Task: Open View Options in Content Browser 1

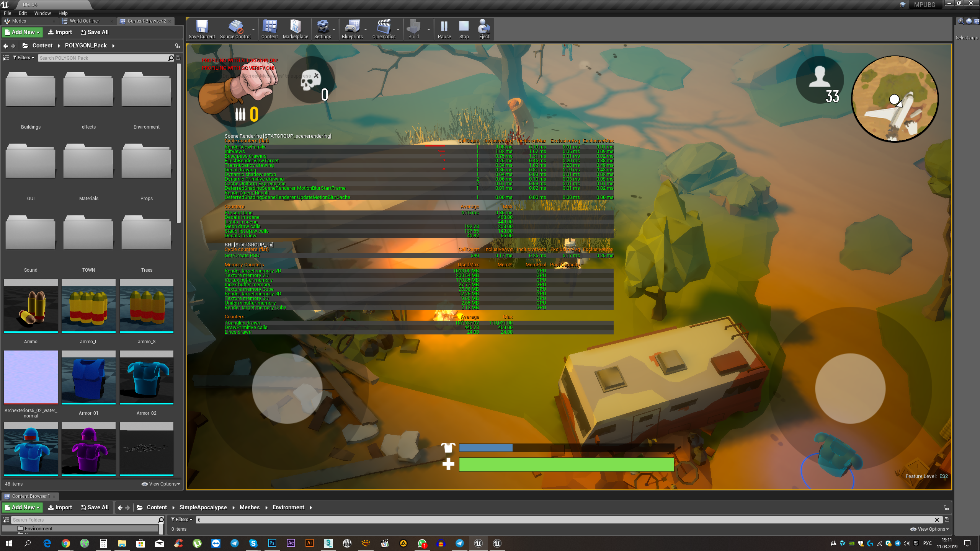Action: 929,529
